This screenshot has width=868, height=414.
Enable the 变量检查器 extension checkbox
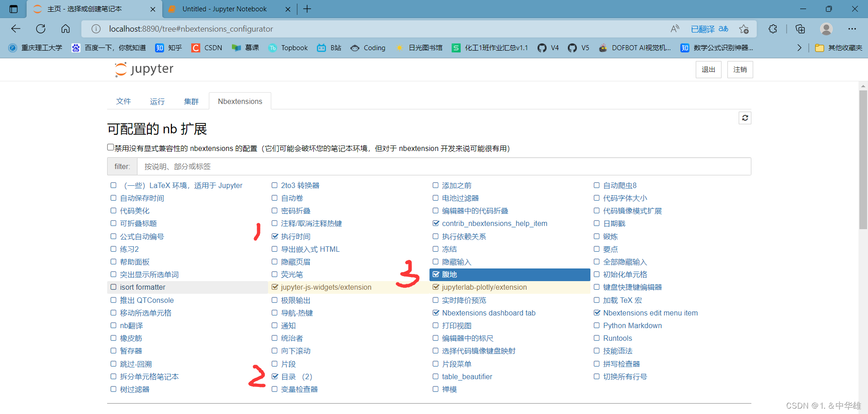pyautogui.click(x=274, y=389)
